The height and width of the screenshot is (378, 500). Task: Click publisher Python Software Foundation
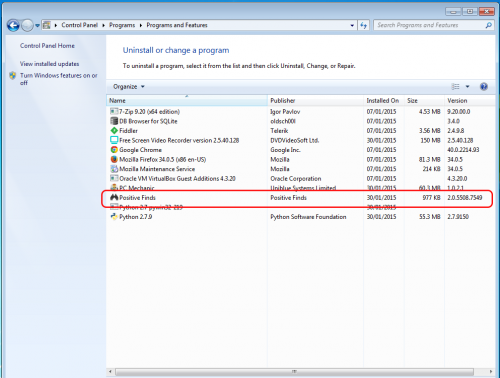click(x=308, y=217)
